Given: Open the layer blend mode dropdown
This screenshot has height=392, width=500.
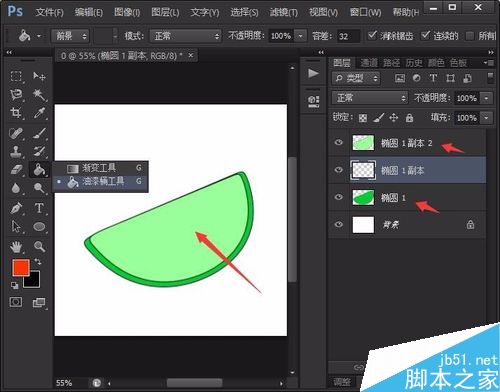Looking at the screenshot, I should pos(370,98).
